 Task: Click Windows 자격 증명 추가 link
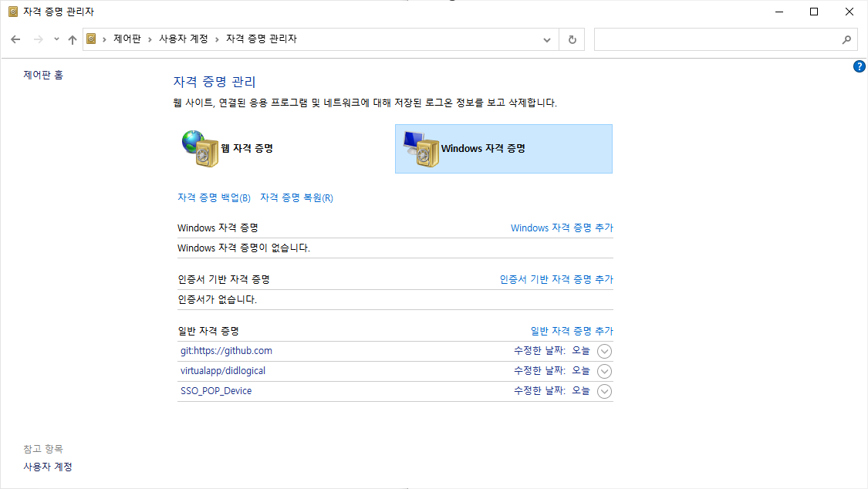point(562,228)
